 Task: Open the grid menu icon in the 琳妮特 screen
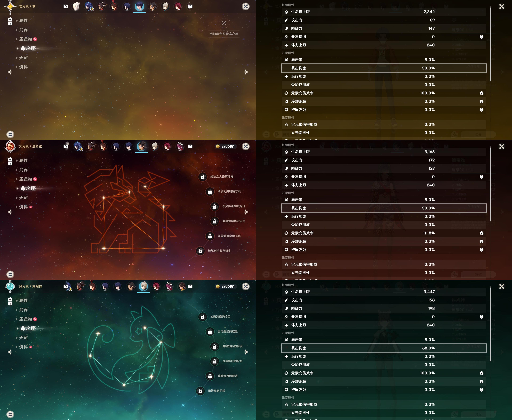(10, 414)
